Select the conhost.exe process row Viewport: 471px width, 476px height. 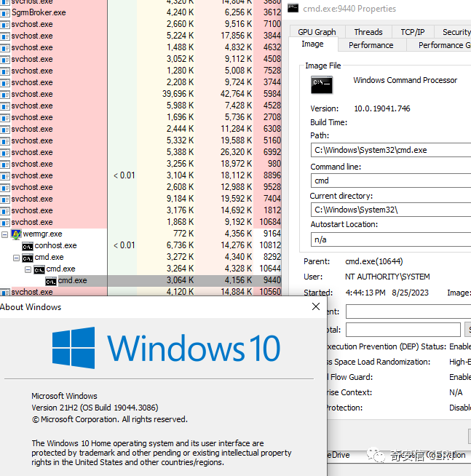140,245
